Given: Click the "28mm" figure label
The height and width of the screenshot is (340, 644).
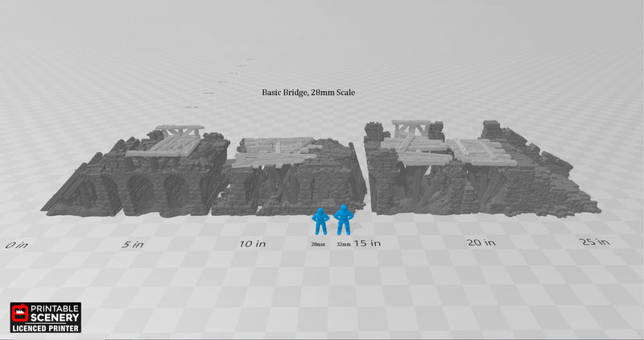Looking at the screenshot, I should (x=317, y=244).
